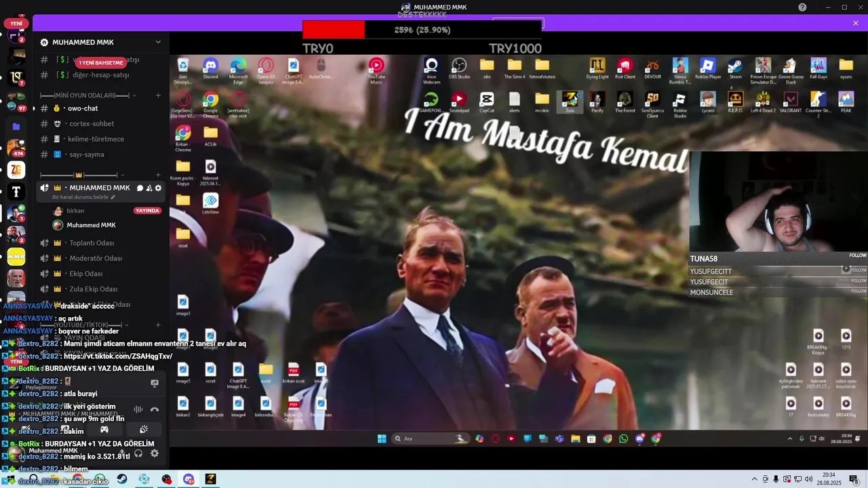
Task: Open Discord shortcut on streamed desktop
Action: pos(210,68)
